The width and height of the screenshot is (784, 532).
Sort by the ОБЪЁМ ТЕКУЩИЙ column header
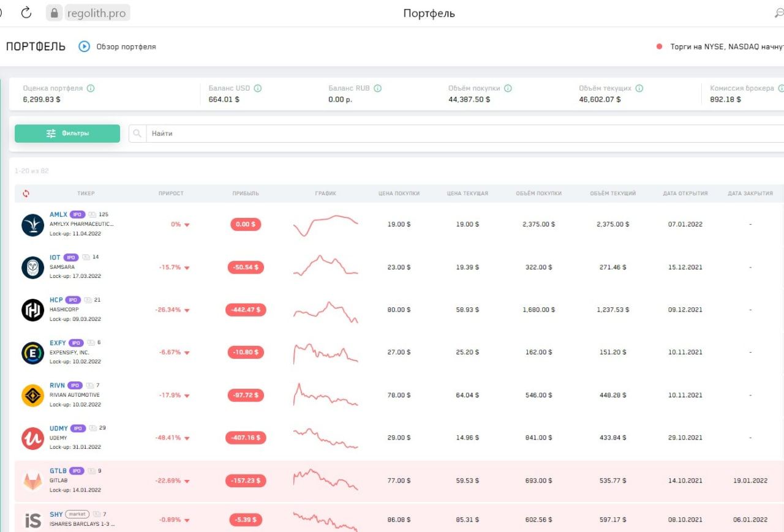point(613,193)
